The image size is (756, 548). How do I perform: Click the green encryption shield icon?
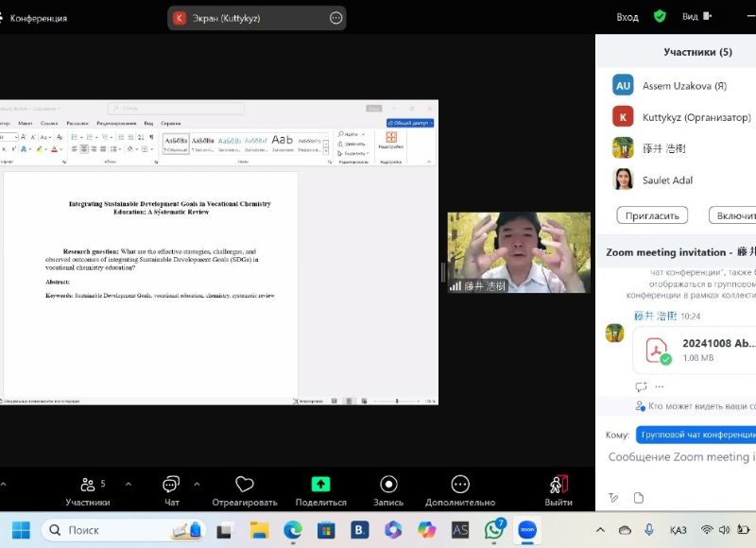click(x=660, y=17)
